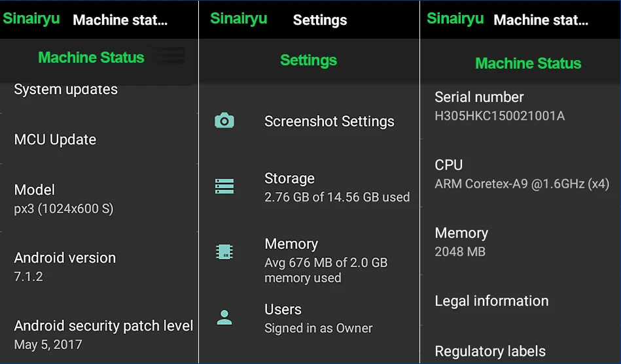Viewport: 621px width, 364px height.
Task: Click the Memory chip icon
Action: [x=224, y=252]
